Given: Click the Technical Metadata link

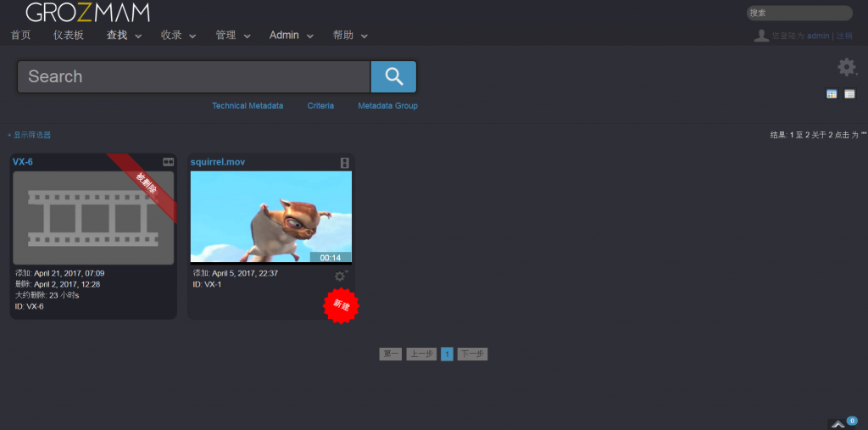Looking at the screenshot, I should click(248, 106).
